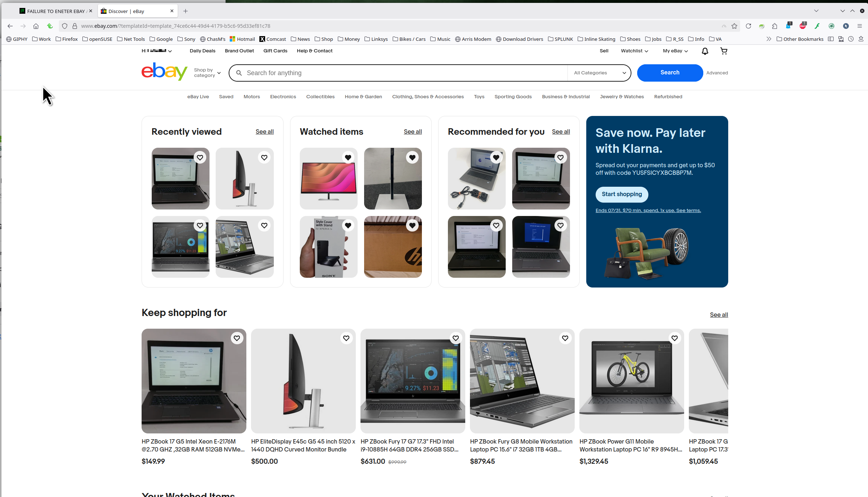The image size is (868, 497).
Task: Unwatch the HP pink-screen monitor heart
Action: click(348, 157)
